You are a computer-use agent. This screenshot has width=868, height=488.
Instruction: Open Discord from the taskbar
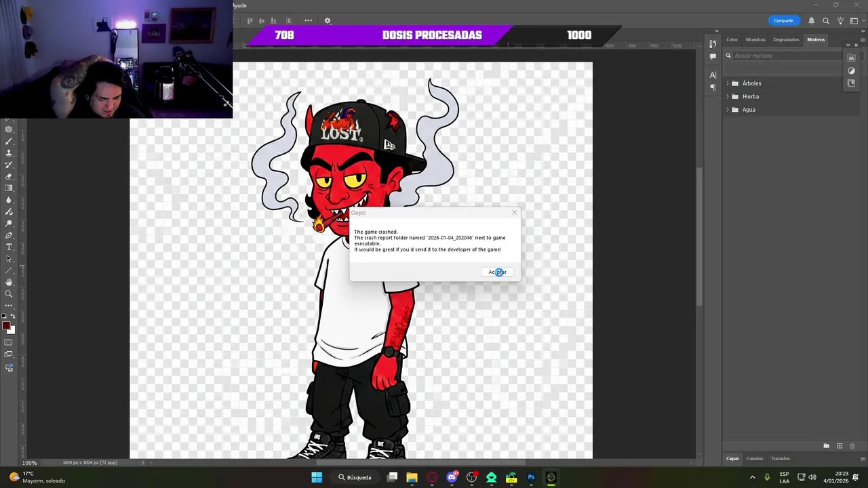click(452, 477)
